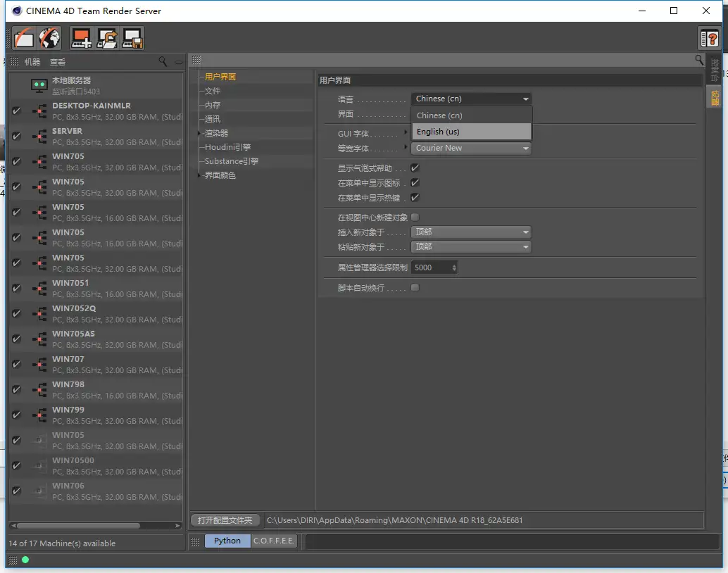The width and height of the screenshot is (728, 573).
Task: Expand the 界面颜色 tree node arrow
Action: (199, 175)
